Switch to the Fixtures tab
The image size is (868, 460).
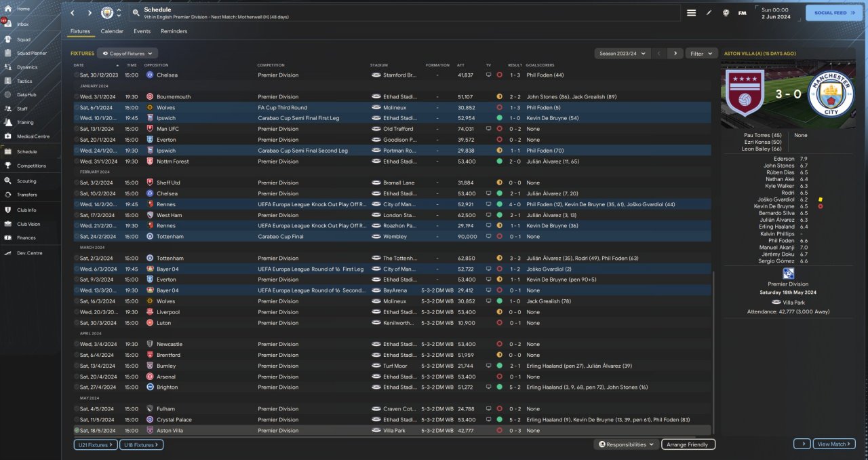pos(80,31)
